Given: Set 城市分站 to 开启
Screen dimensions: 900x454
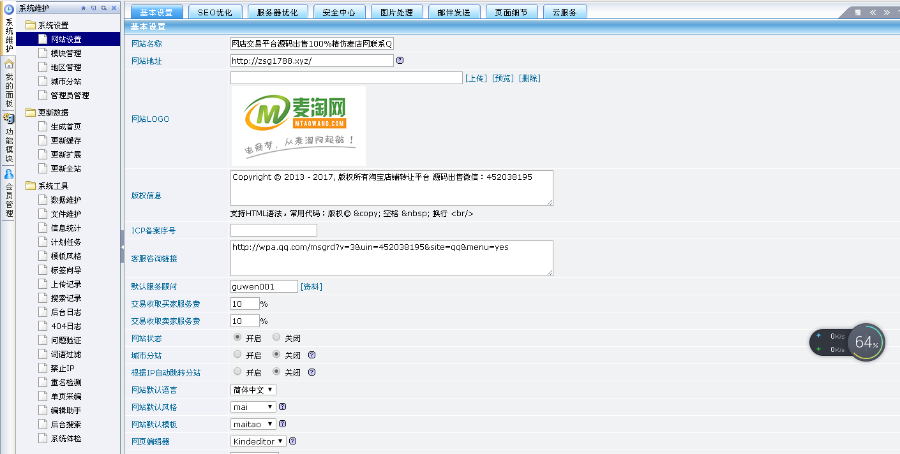Looking at the screenshot, I should pos(238,355).
